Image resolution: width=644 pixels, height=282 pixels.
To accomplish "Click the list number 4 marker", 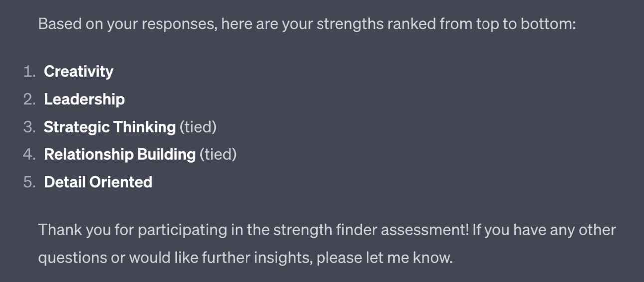I will click(x=29, y=155).
